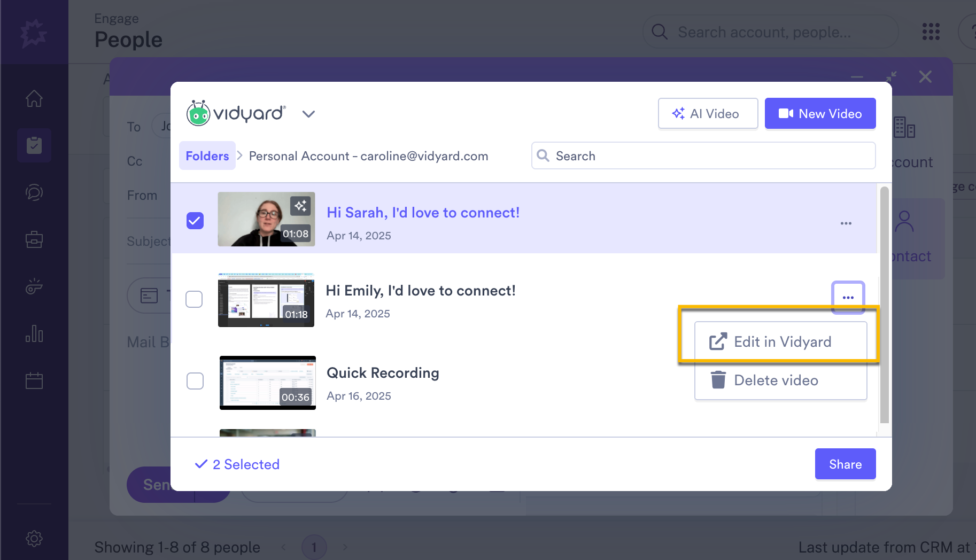
Task: Open the Quick Recording video thumbnail
Action: [268, 383]
